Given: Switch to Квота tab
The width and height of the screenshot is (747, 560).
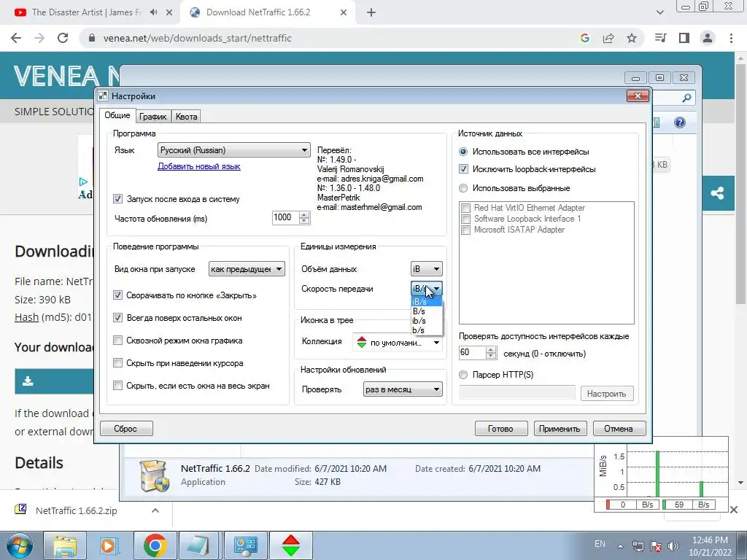Looking at the screenshot, I should (186, 117).
